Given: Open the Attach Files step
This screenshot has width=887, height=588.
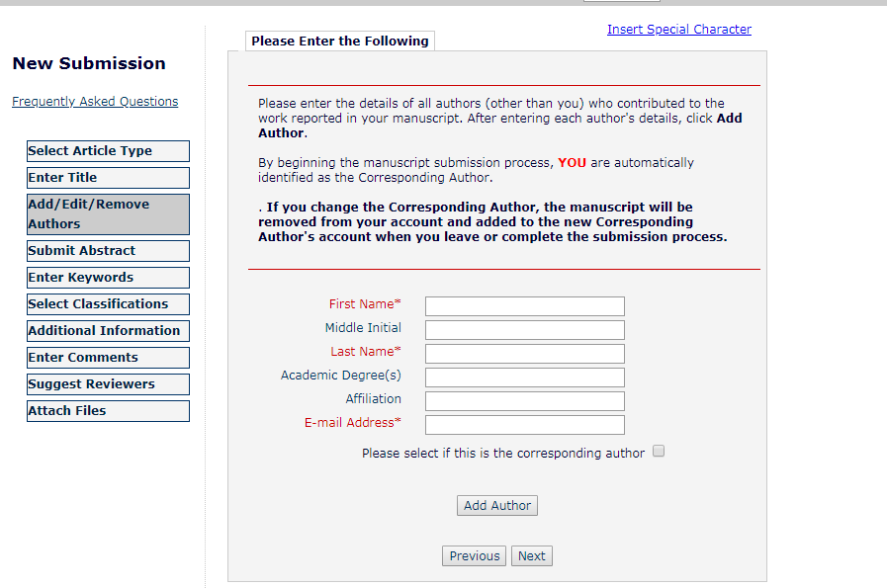Looking at the screenshot, I should 108,411.
